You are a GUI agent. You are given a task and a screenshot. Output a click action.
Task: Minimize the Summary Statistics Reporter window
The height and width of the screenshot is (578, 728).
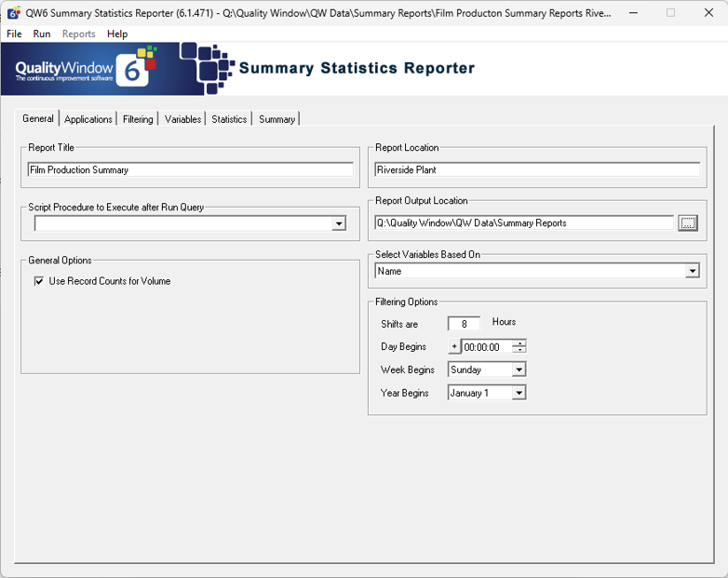pos(633,12)
